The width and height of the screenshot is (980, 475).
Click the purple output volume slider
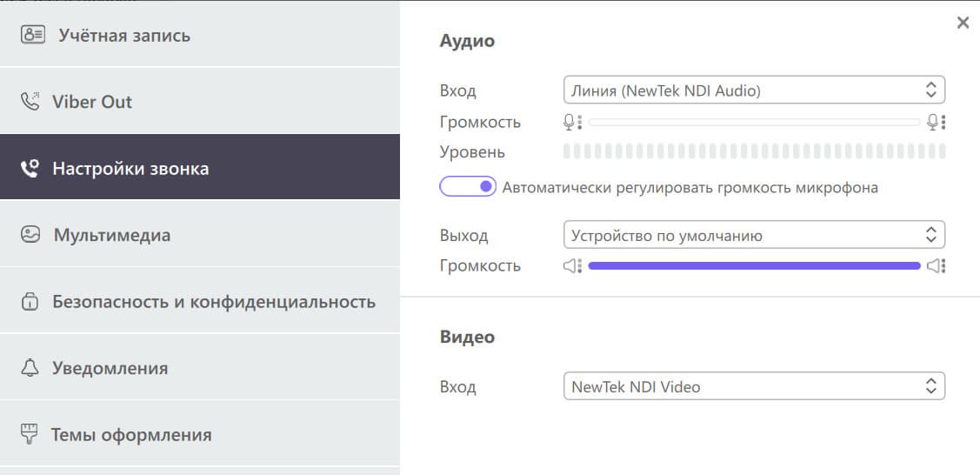tap(754, 266)
